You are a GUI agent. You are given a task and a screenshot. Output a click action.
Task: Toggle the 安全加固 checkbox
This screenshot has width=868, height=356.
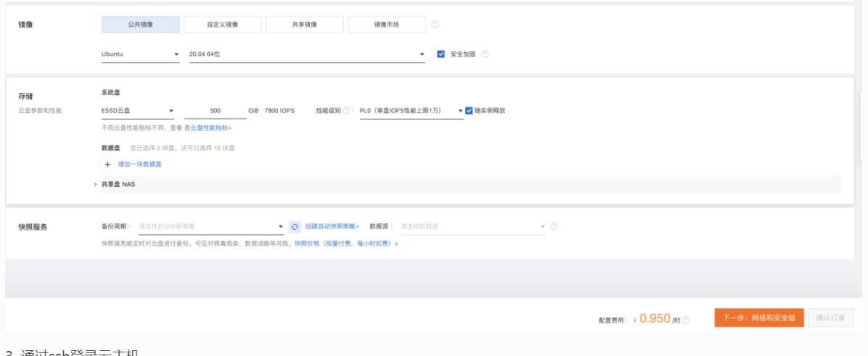point(441,54)
